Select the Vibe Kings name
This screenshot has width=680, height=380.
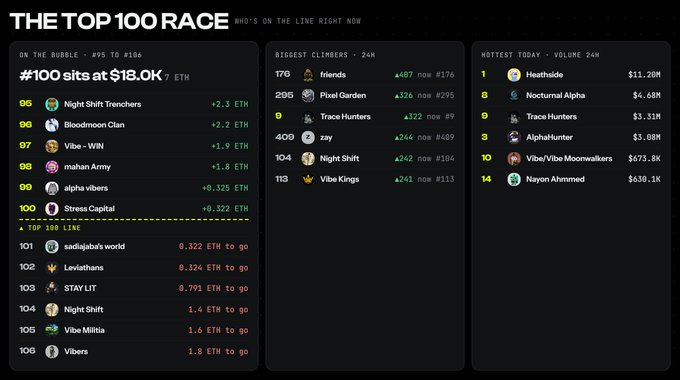click(339, 179)
